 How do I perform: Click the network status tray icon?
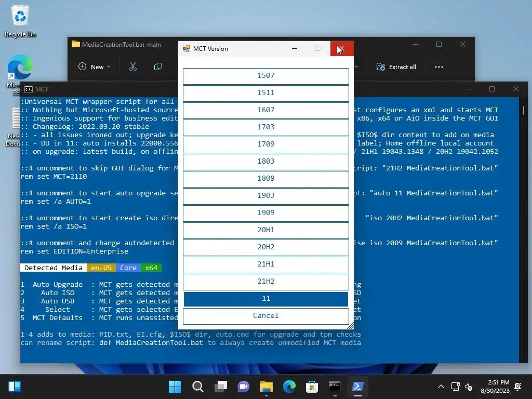[x=455, y=387]
